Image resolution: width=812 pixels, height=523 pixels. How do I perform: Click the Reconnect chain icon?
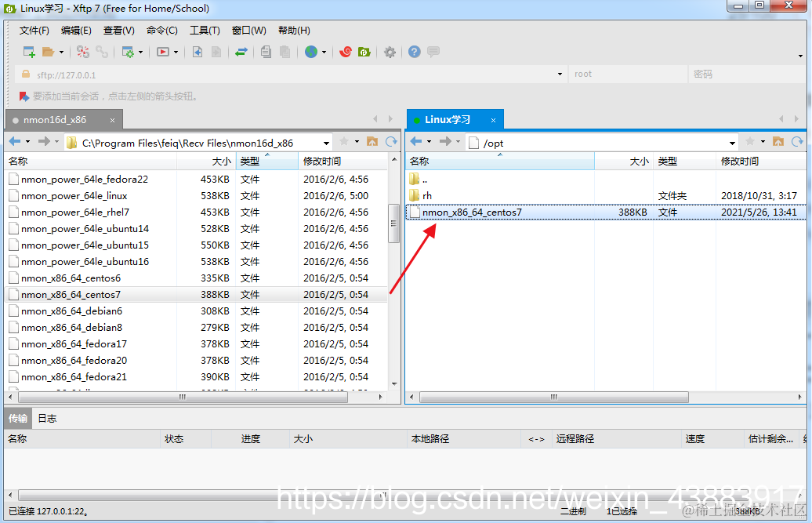tap(102, 52)
